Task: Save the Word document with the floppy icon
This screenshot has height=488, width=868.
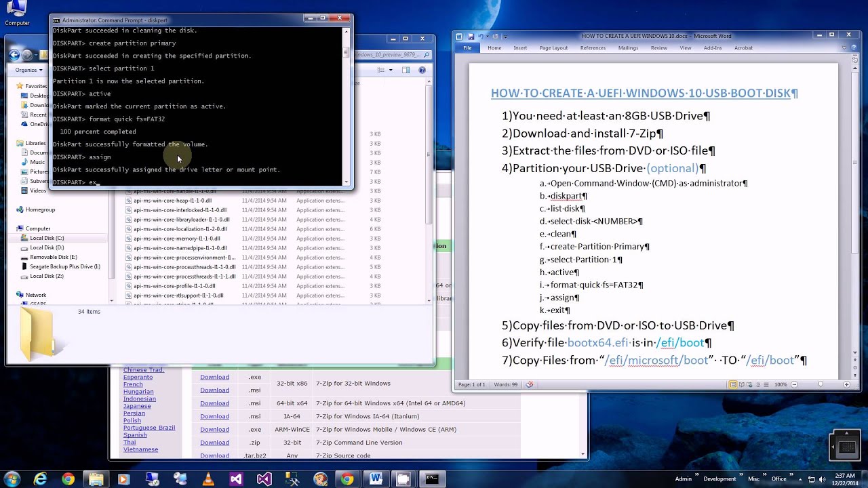Action: click(x=470, y=36)
